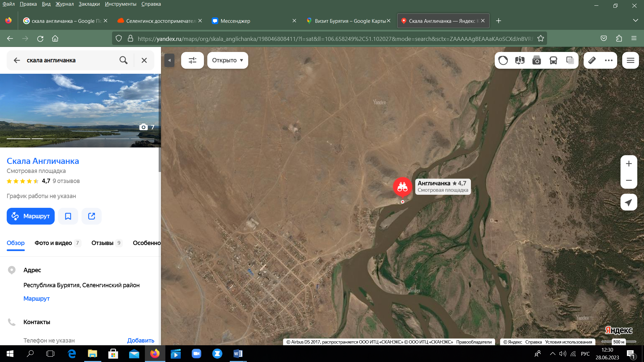Open the Yandex Maps hamburger menu
Screen dimensions: 644x362
631,60
